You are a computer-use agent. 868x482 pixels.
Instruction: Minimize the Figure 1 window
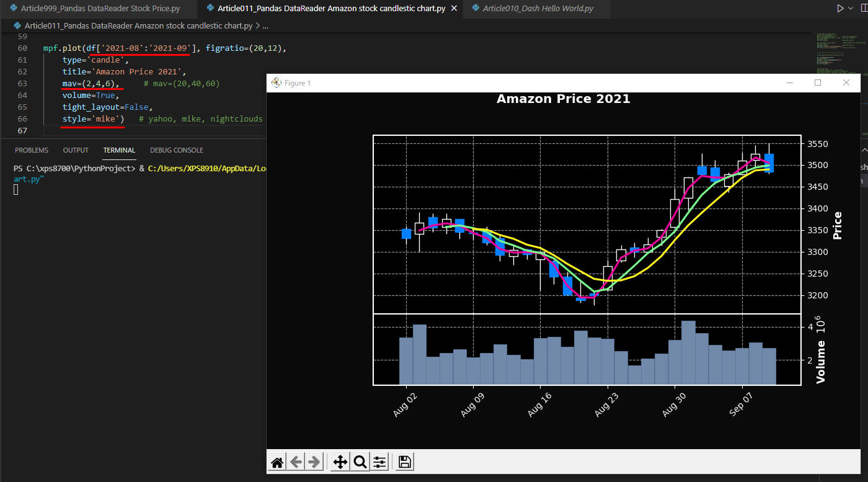789,83
